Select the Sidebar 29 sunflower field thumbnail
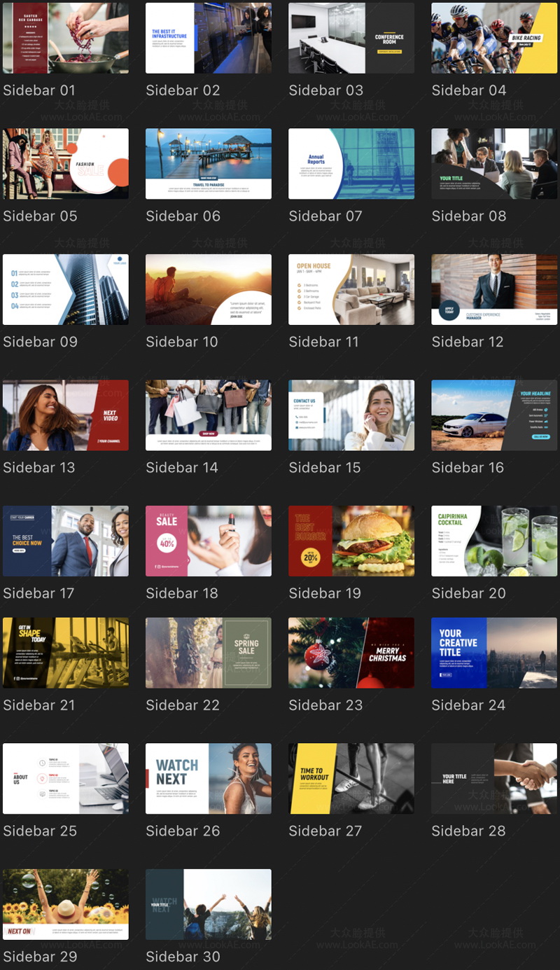560x970 pixels. [x=66, y=904]
